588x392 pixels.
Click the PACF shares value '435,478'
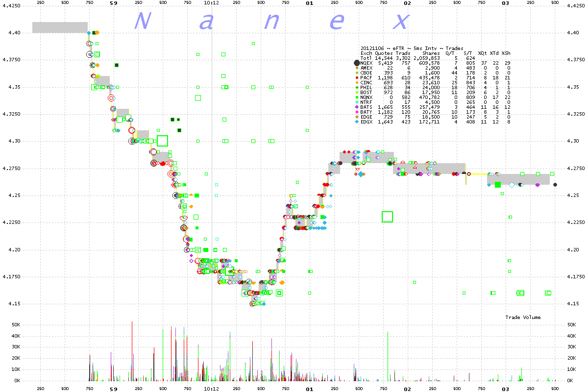pyautogui.click(x=429, y=77)
